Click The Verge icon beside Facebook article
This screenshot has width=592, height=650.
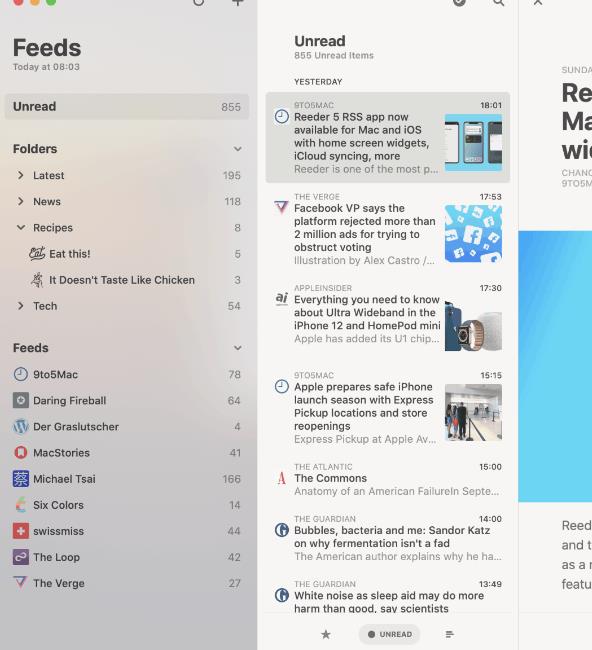pyautogui.click(x=281, y=207)
